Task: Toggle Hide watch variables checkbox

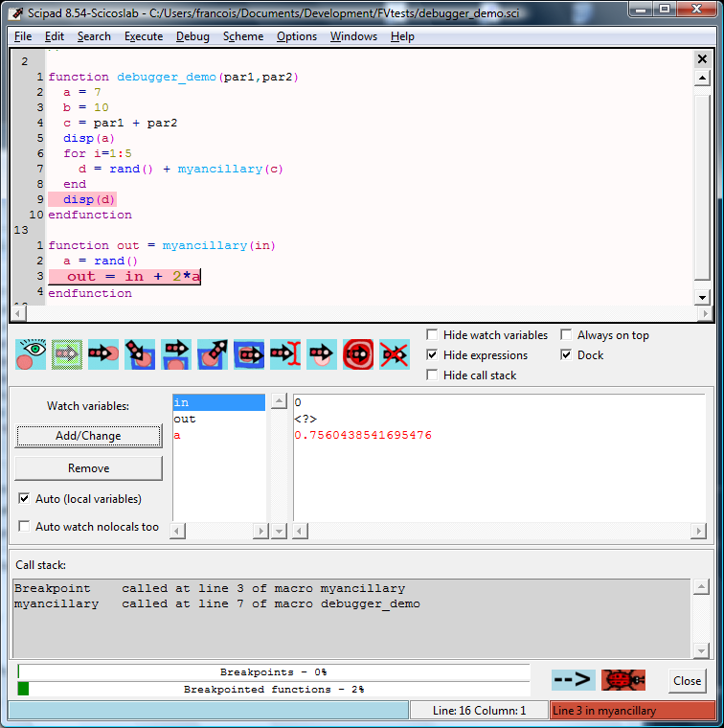Action: [432, 334]
